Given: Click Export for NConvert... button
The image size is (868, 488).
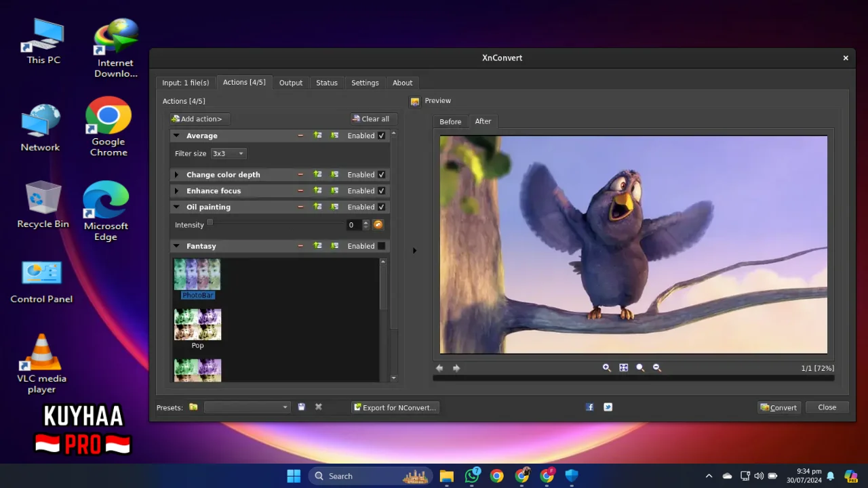Looking at the screenshot, I should (x=395, y=407).
